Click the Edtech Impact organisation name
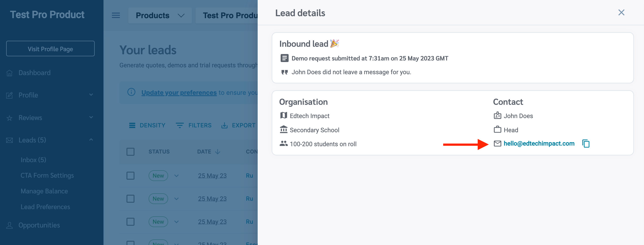644x245 pixels. tap(309, 116)
